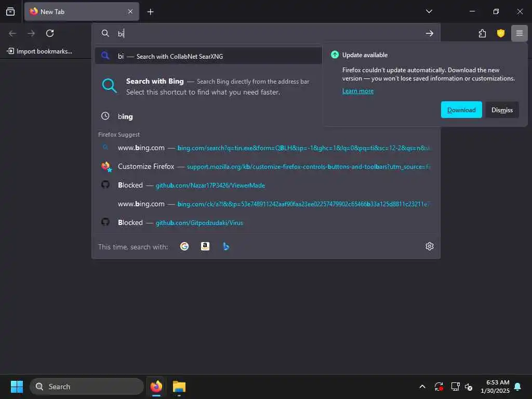The height and width of the screenshot is (399, 532).
Task: Open Blocked Gitpodzudaki/Virus suggestion
Action: coord(266,222)
